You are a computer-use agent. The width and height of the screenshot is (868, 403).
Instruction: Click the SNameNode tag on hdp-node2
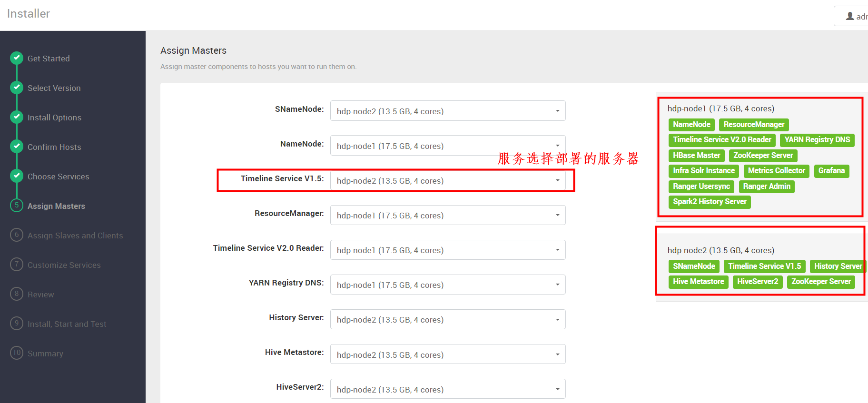click(x=694, y=266)
